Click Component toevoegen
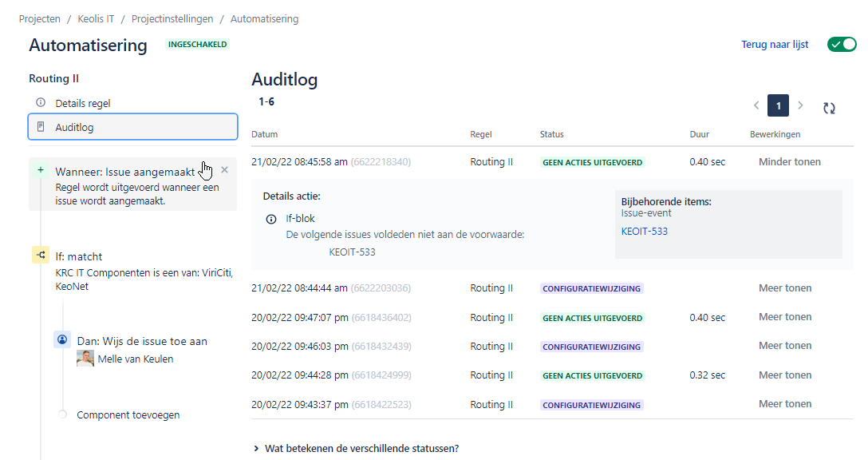The width and height of the screenshot is (868, 460). (128, 414)
